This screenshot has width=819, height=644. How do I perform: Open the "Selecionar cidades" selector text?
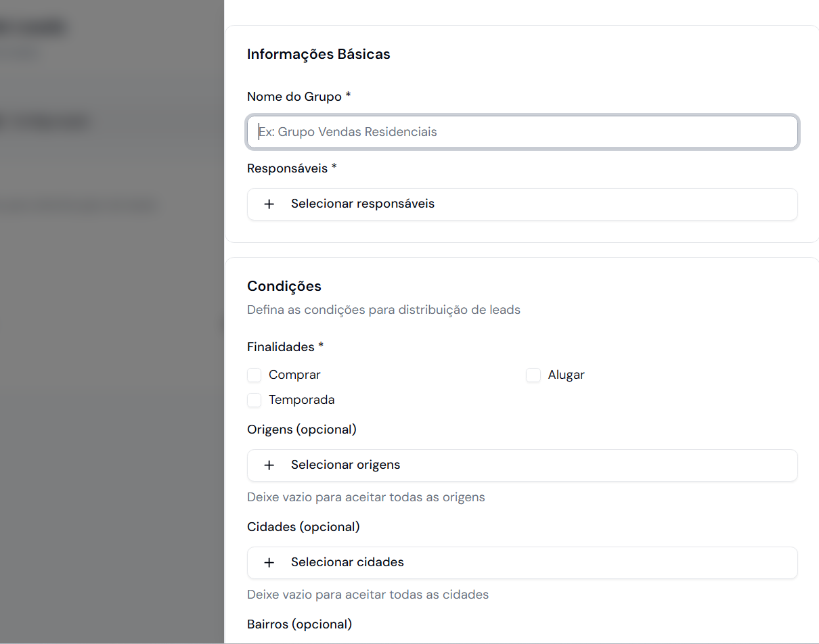(347, 563)
